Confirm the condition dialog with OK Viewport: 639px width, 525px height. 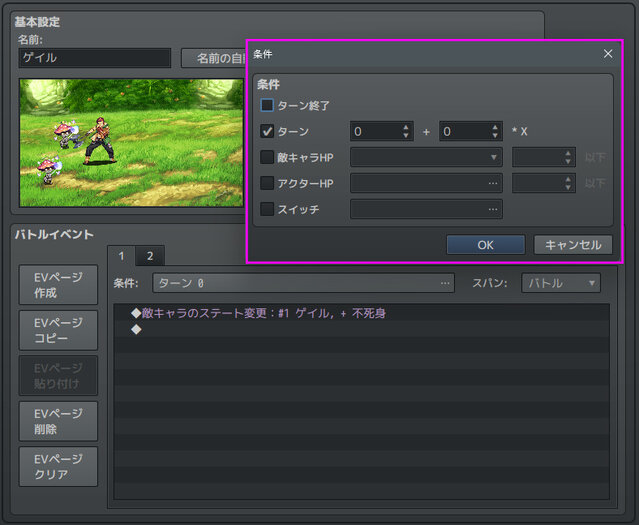485,245
